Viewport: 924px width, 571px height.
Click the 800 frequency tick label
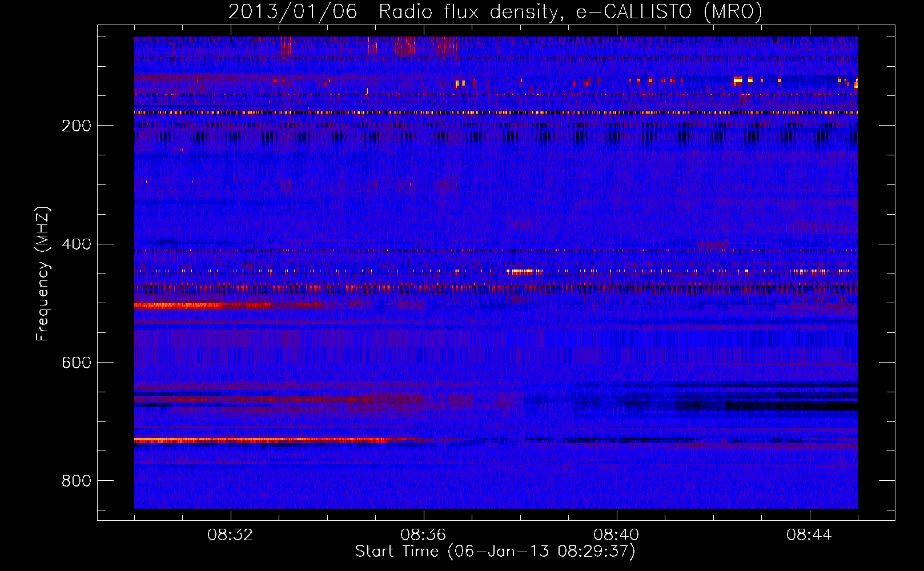pyautogui.click(x=77, y=481)
